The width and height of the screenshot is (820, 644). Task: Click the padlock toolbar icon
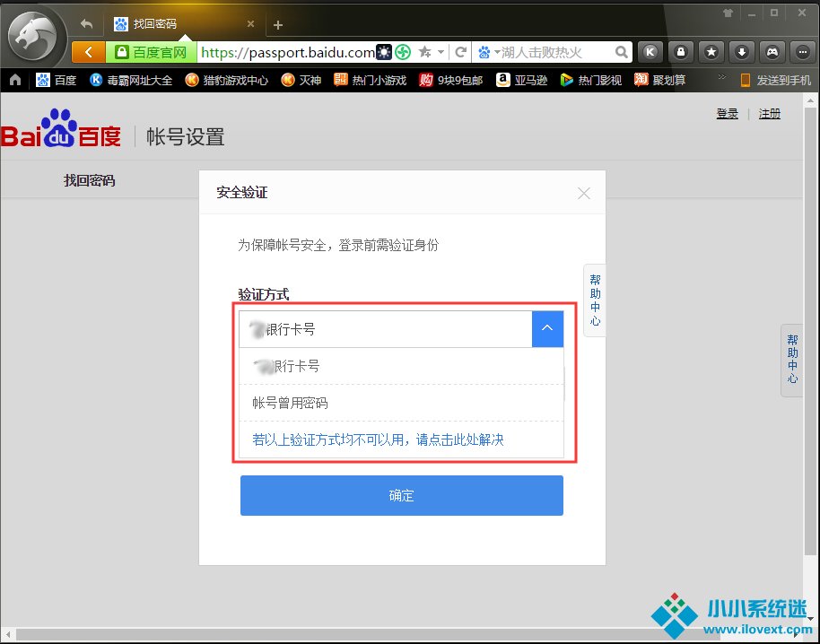681,52
